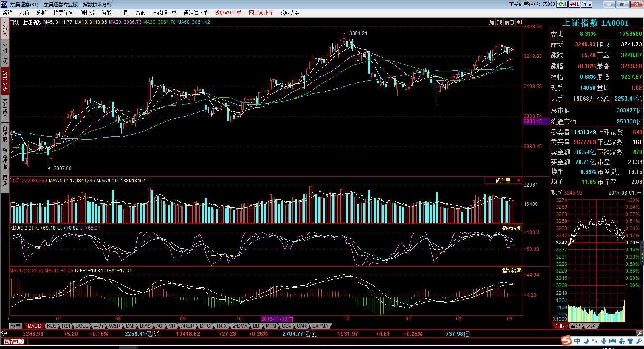Click the collapse panel arrow beside 信息
The width and height of the screenshot is (644, 349).
coord(519,22)
